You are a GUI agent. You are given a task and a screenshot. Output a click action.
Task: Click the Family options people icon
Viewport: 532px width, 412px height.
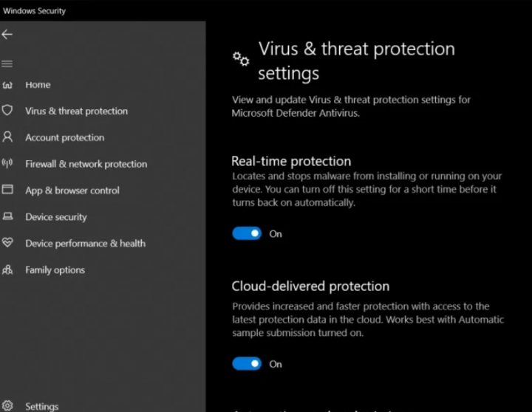pyautogui.click(x=7, y=269)
